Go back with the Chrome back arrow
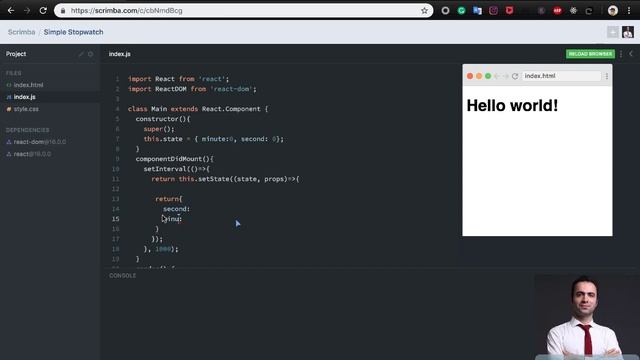This screenshot has width=640, height=360. [11, 11]
